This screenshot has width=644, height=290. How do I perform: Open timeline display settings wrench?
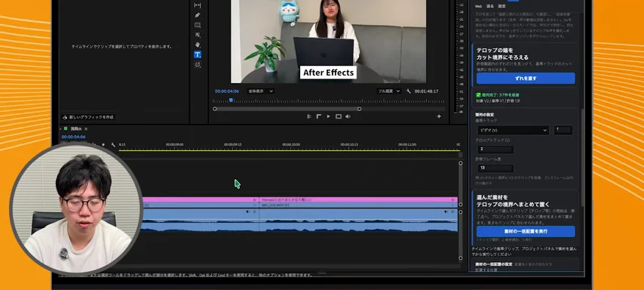pyautogui.click(x=113, y=145)
